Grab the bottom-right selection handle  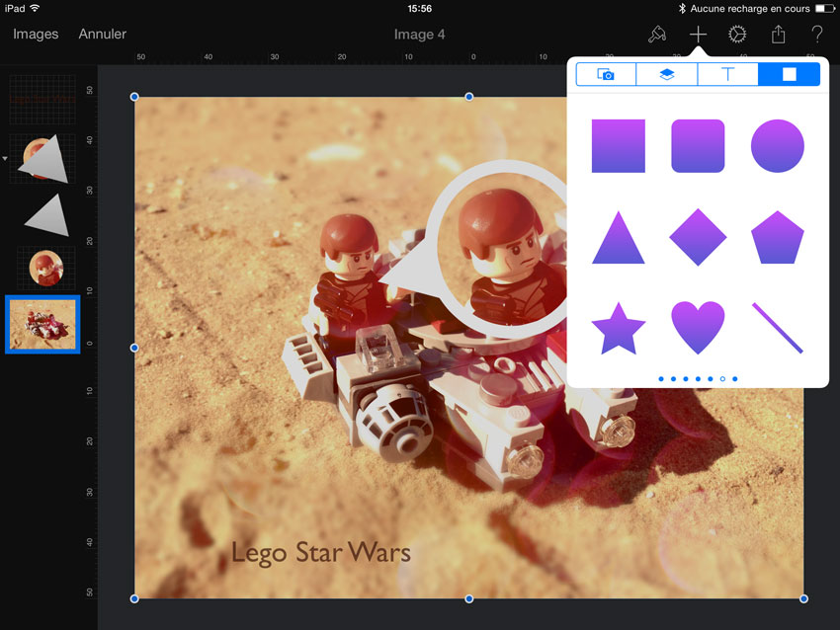pyautogui.click(x=803, y=599)
